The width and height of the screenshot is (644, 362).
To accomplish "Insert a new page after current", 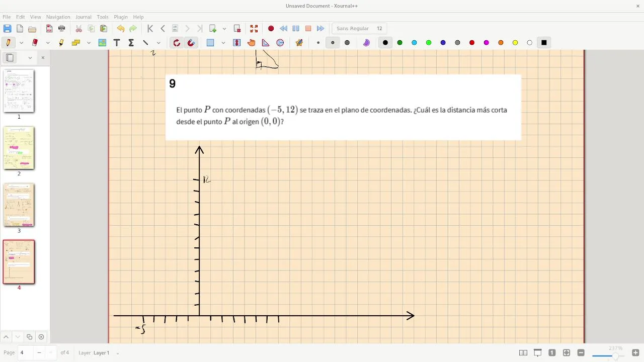I will (x=213, y=29).
